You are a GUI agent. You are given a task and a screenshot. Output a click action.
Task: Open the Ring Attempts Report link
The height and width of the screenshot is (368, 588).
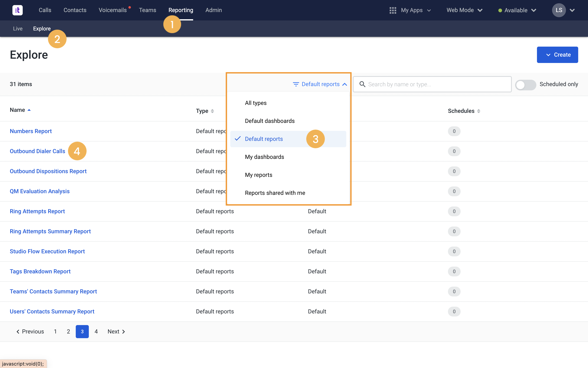pos(37,211)
